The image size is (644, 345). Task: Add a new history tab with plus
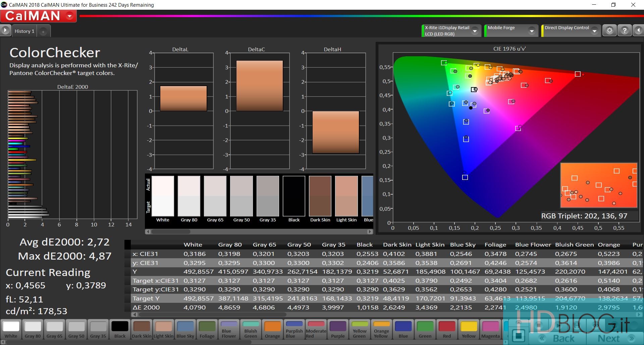click(x=43, y=31)
